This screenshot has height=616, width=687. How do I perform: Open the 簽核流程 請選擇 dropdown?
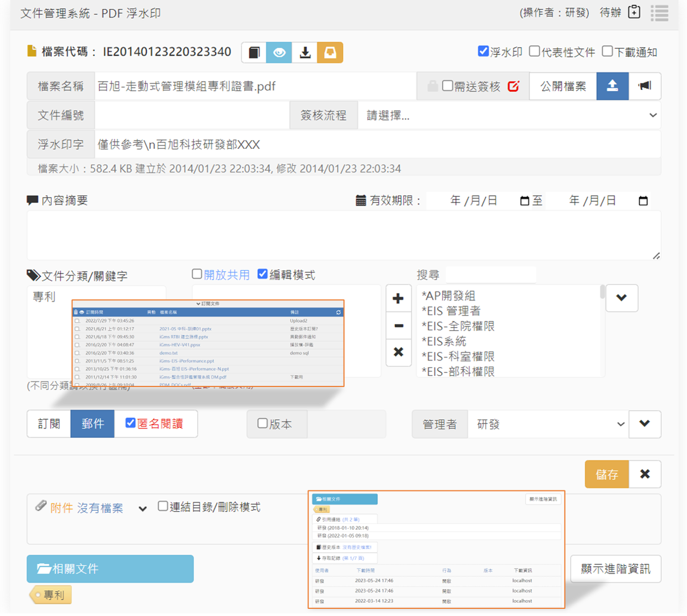(x=509, y=115)
